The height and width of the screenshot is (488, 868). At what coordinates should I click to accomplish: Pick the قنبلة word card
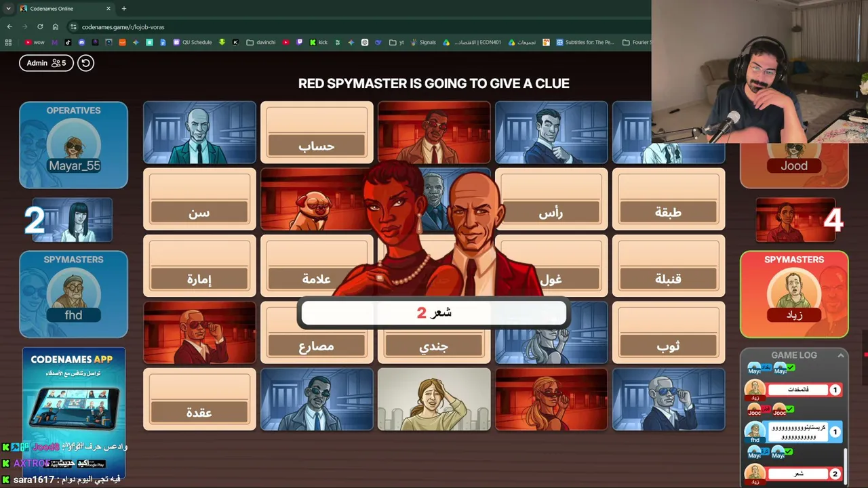coord(669,266)
